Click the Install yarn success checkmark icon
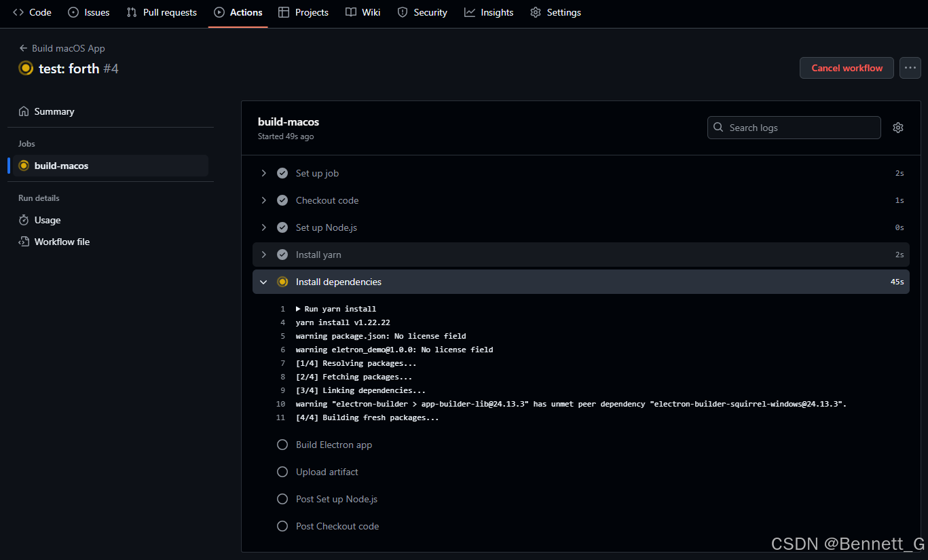 (282, 255)
